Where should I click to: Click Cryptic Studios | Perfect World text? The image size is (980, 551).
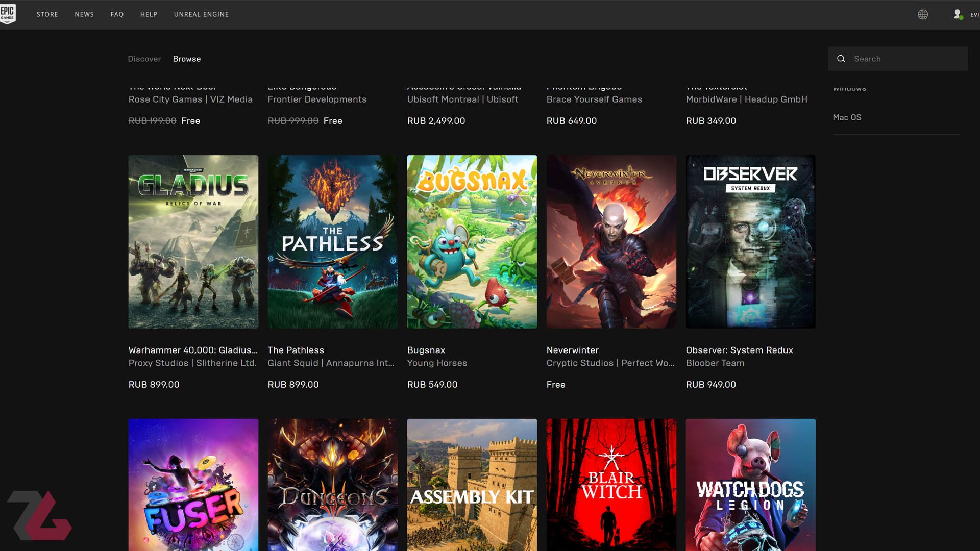(x=610, y=363)
